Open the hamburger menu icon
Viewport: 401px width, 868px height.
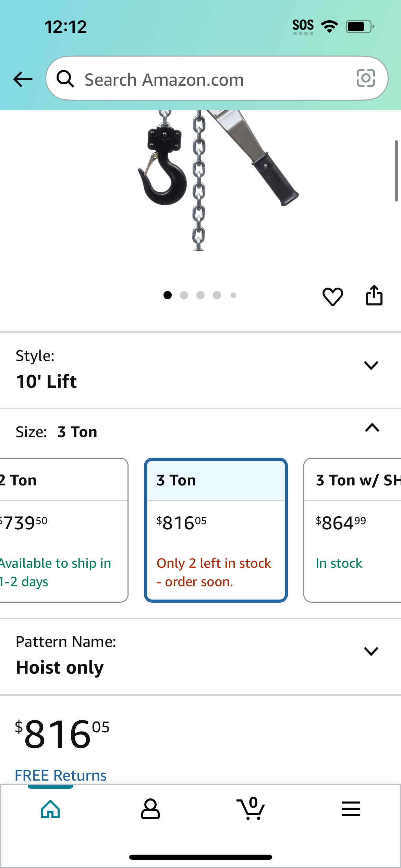coord(351,809)
